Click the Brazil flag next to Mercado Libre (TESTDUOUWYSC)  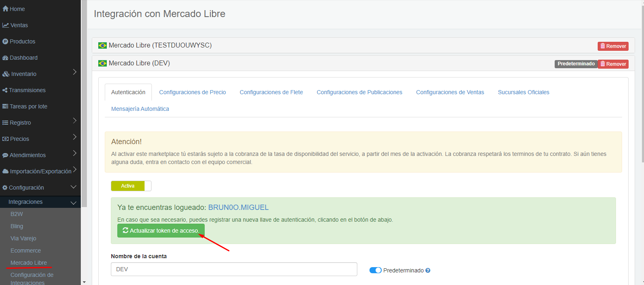tap(102, 45)
